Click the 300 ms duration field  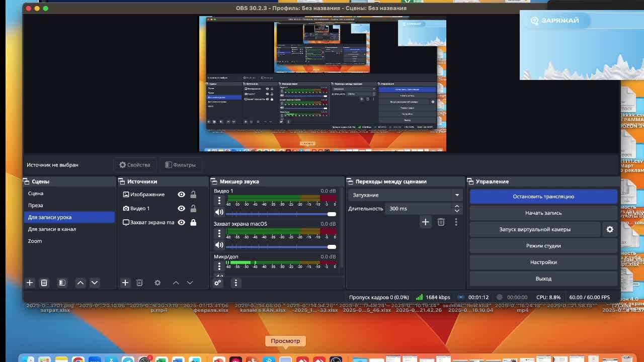[x=419, y=209]
